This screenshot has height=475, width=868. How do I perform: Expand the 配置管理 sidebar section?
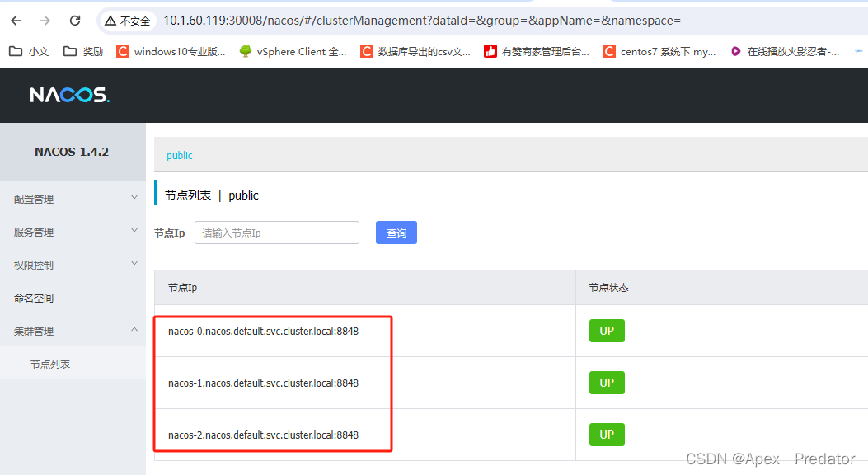pyautogui.click(x=33, y=199)
